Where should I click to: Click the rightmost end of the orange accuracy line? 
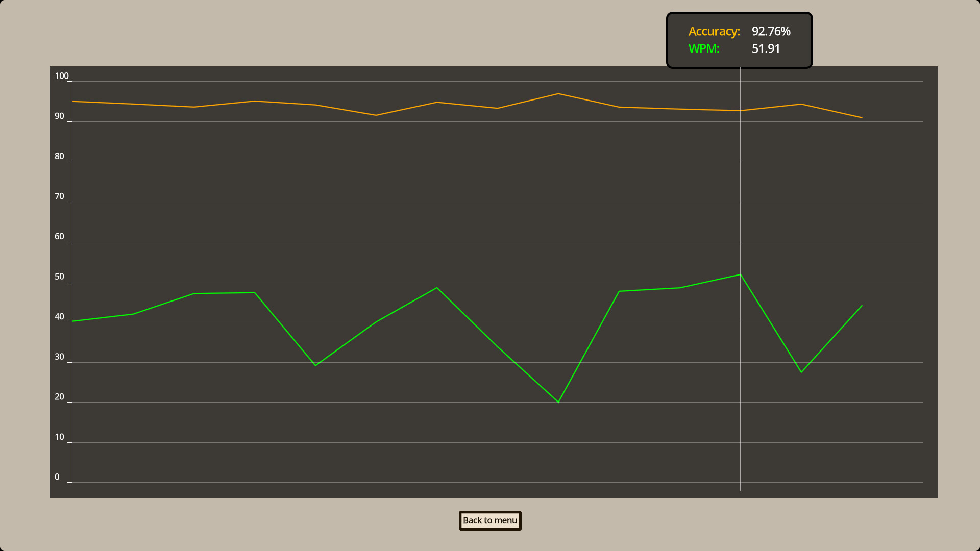click(x=862, y=117)
